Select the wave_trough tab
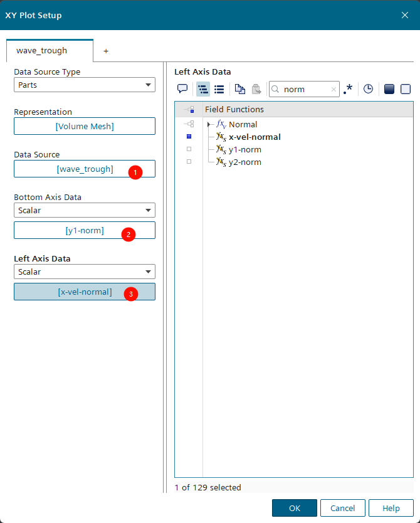This screenshot has width=420, height=523. tap(41, 51)
